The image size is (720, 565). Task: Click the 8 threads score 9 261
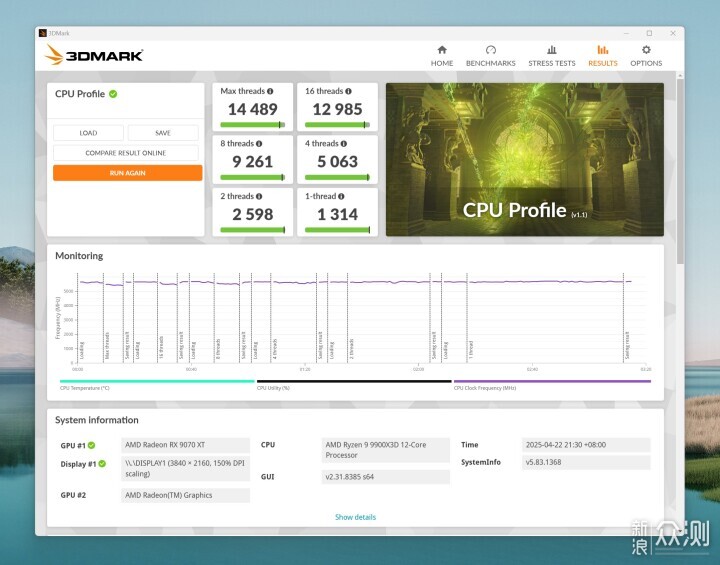tap(253, 162)
